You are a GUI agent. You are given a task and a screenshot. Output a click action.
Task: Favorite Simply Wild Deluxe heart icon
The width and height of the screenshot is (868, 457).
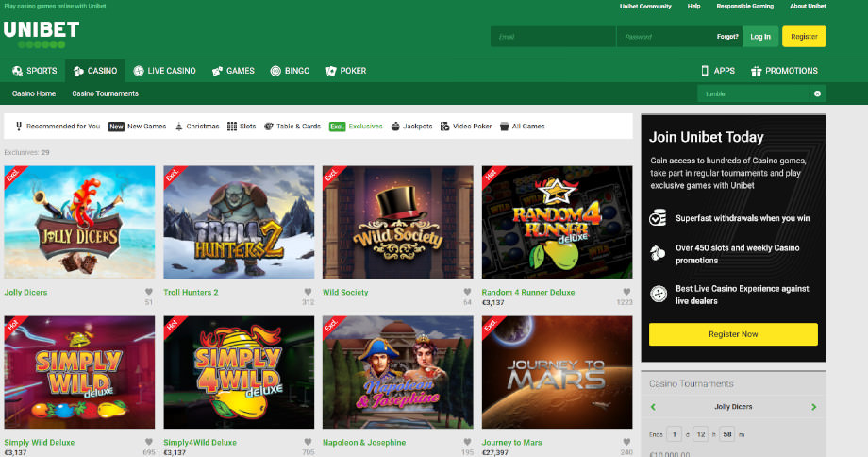click(148, 442)
